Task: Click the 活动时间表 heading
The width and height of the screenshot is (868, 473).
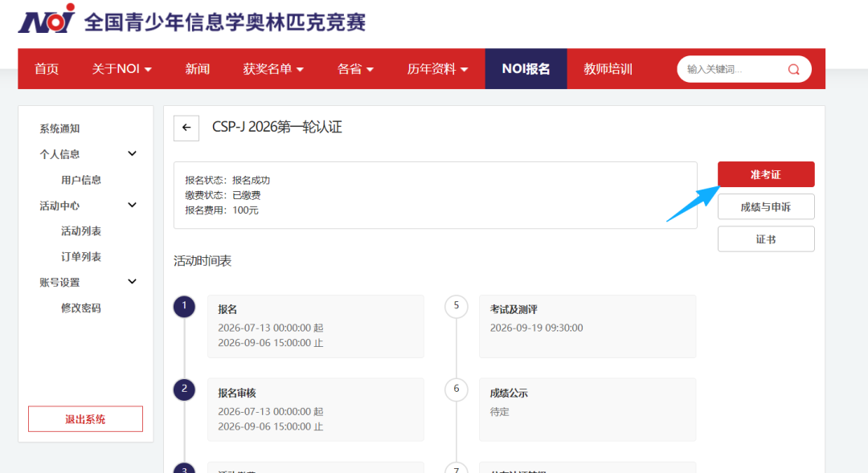Action: (203, 261)
